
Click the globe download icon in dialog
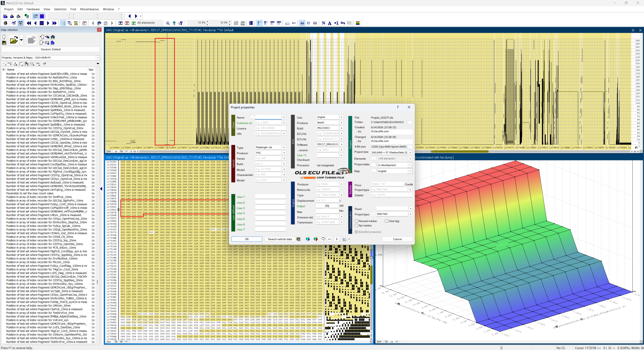(x=308, y=239)
